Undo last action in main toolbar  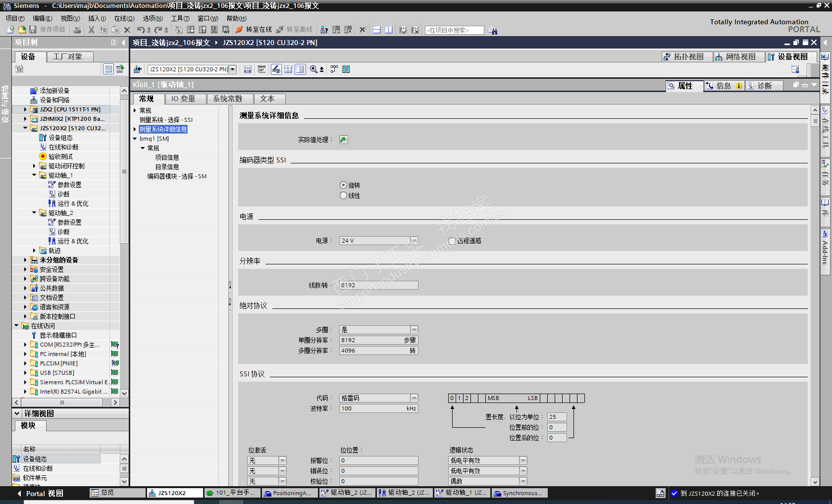tap(141, 30)
